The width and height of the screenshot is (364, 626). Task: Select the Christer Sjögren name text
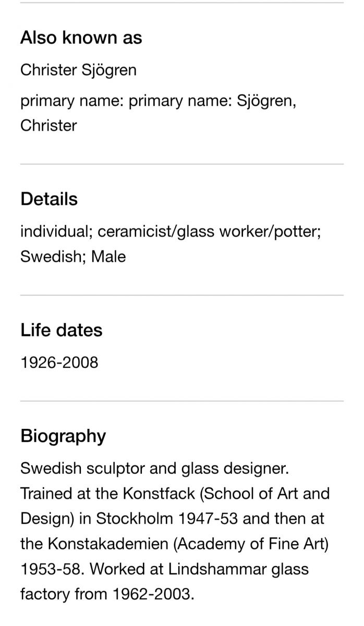coord(78,70)
